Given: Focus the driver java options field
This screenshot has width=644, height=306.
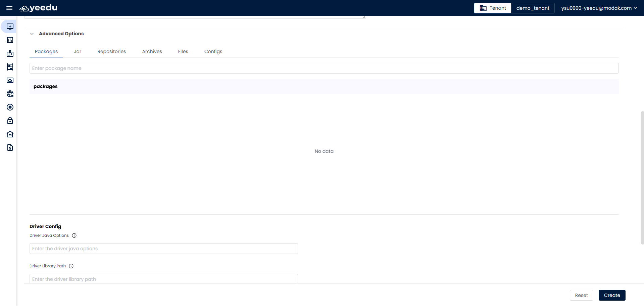Looking at the screenshot, I should [163, 249].
